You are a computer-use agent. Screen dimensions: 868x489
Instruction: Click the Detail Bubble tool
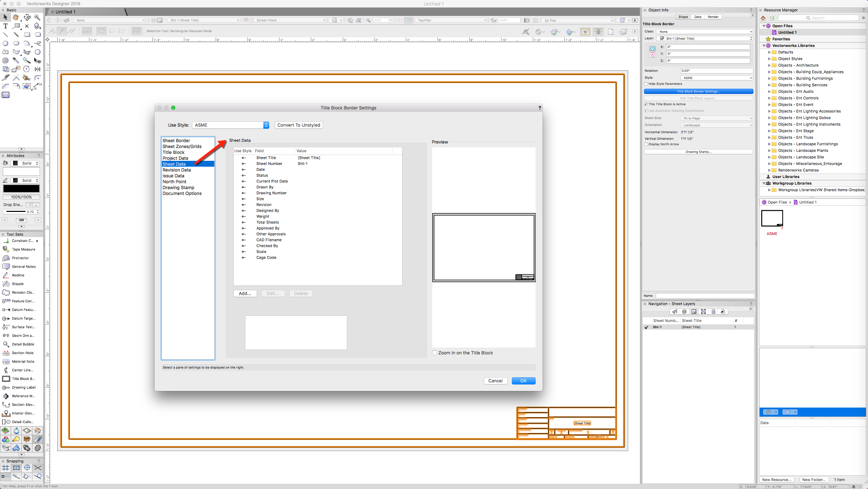[x=23, y=344]
